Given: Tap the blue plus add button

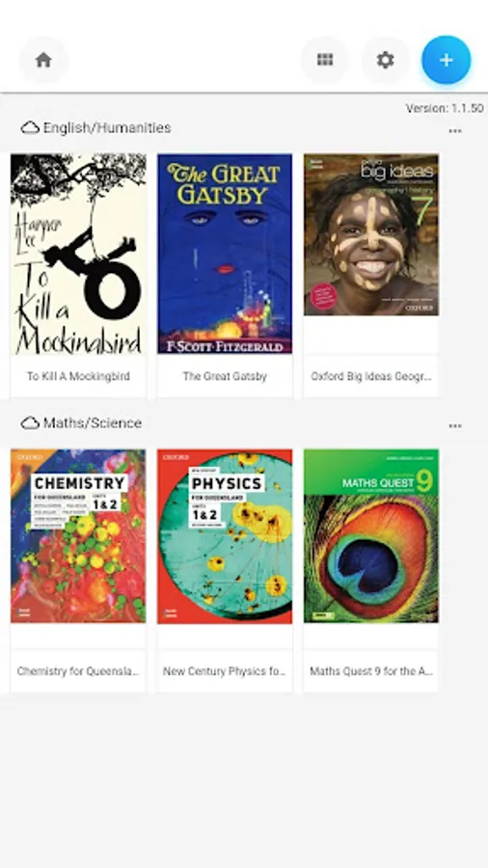Looking at the screenshot, I should (x=446, y=60).
